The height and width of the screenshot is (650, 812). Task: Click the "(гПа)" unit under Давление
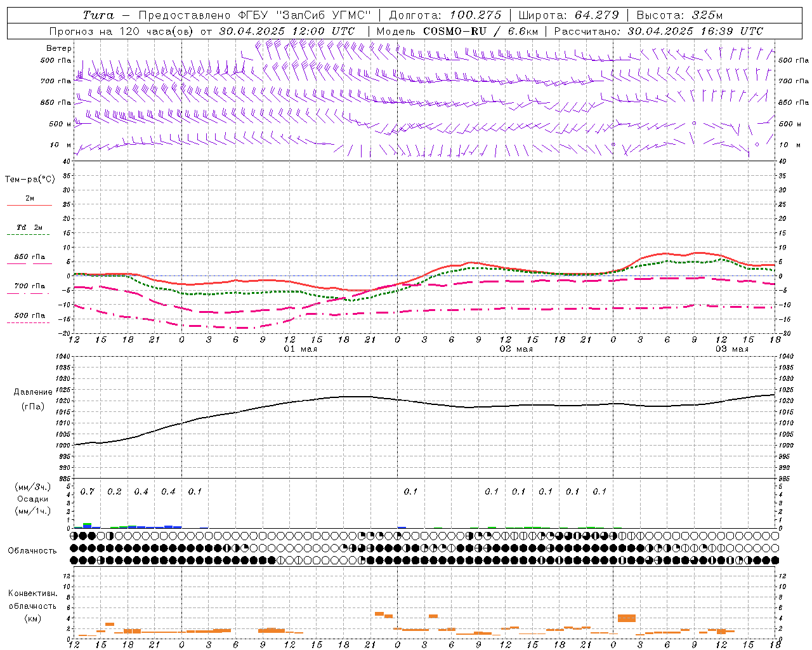pyautogui.click(x=32, y=406)
